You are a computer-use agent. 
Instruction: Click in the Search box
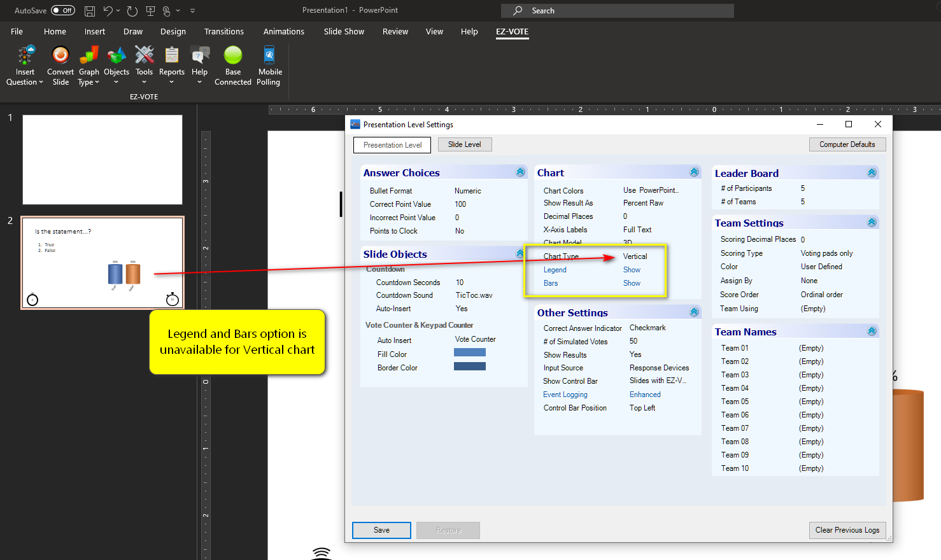click(618, 11)
